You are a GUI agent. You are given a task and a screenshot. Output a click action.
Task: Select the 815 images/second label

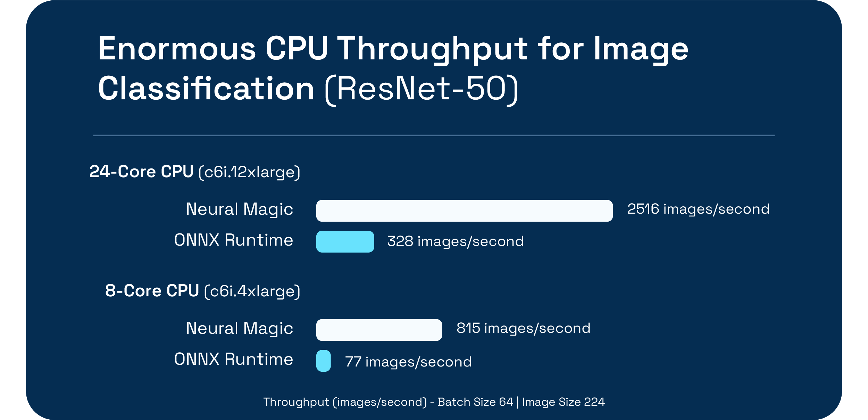coord(523,328)
